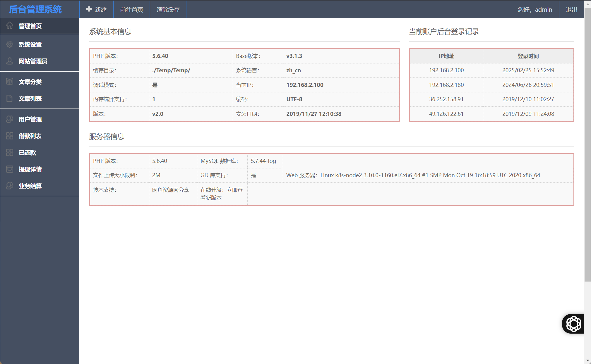Click the cache directory value ./Temp/Temp/
Viewport: 591px width, 364px height.
171,70
